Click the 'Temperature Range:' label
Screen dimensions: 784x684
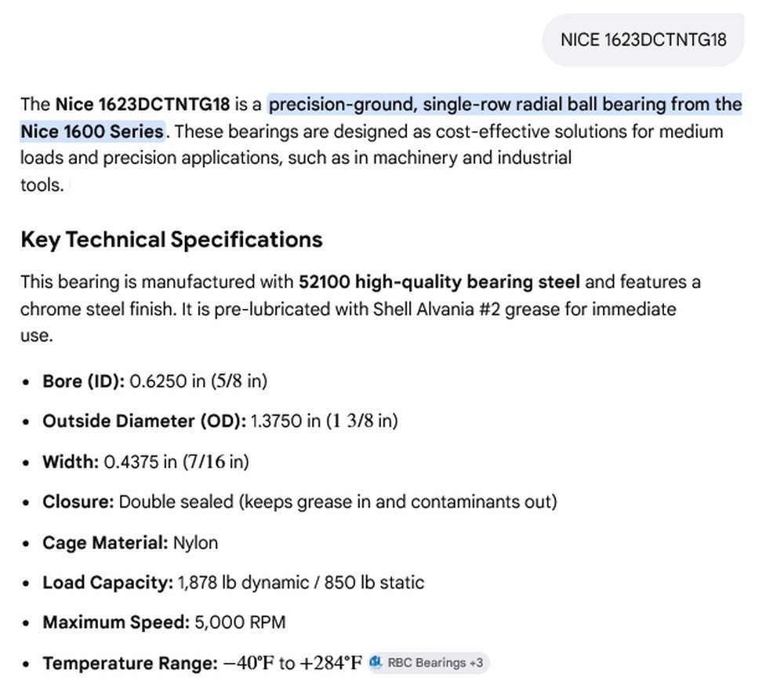[x=130, y=663]
